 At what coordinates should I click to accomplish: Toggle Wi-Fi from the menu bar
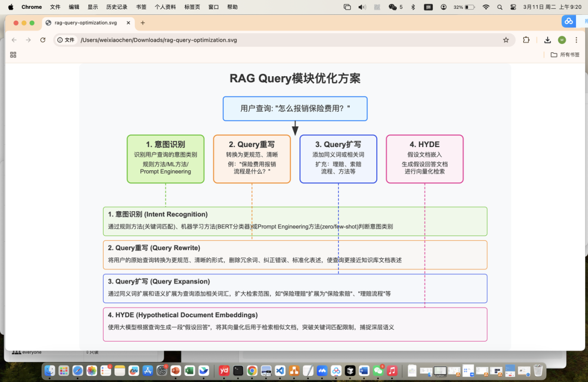tap(485, 7)
